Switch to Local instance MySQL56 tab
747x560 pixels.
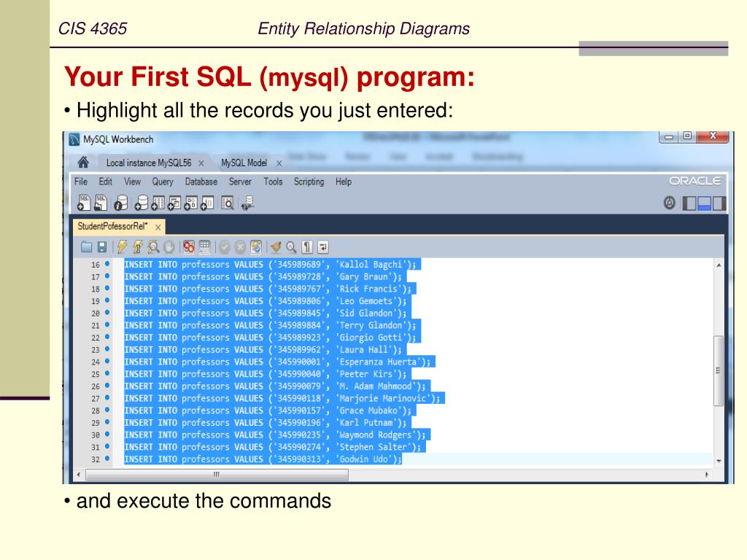[x=149, y=163]
